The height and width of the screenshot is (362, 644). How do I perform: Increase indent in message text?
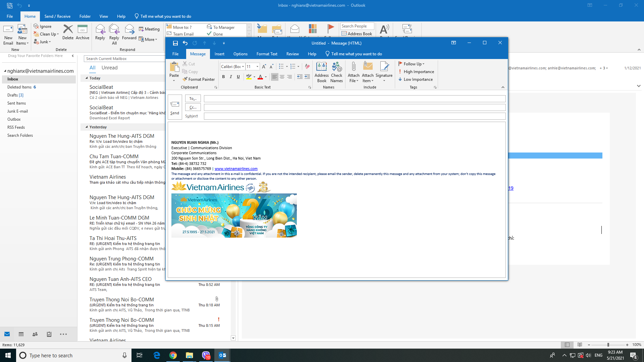coord(307,77)
